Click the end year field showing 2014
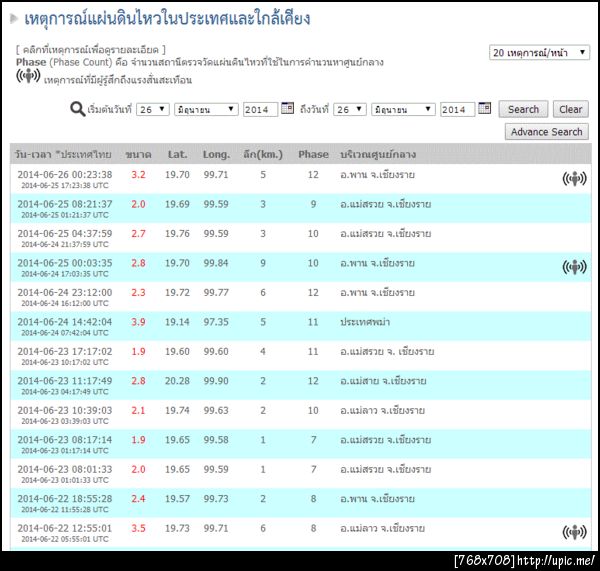 [457, 109]
